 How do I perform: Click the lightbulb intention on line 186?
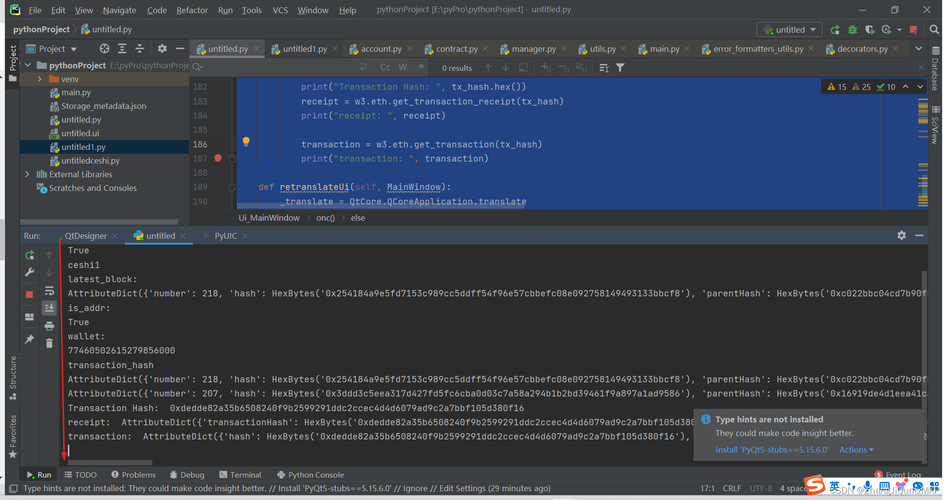pyautogui.click(x=246, y=142)
